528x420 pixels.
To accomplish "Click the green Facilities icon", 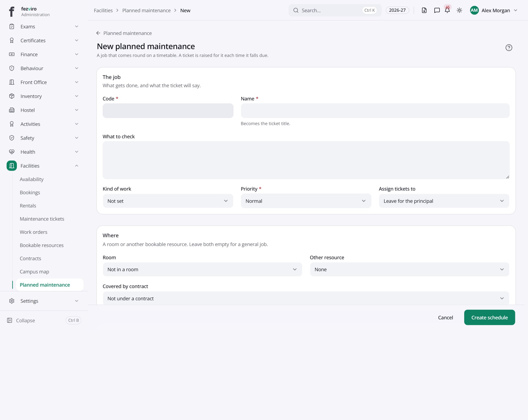I will (12, 166).
